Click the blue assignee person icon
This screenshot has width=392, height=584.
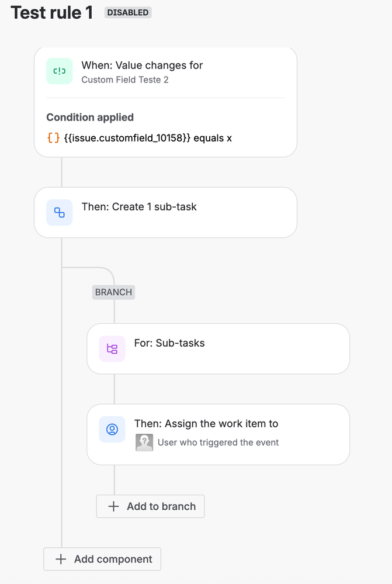[112, 429]
